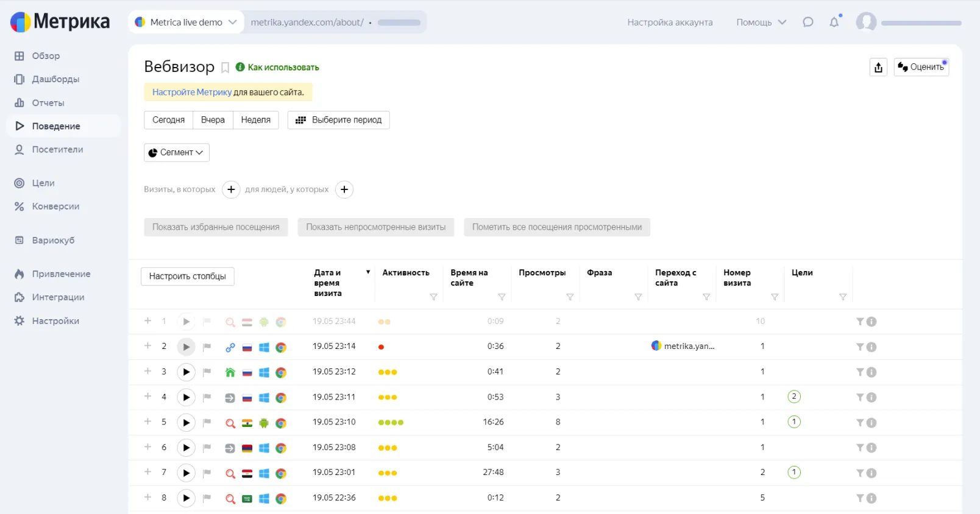The width and height of the screenshot is (980, 514).
Task: Play the recording of visit 5
Action: tap(186, 423)
